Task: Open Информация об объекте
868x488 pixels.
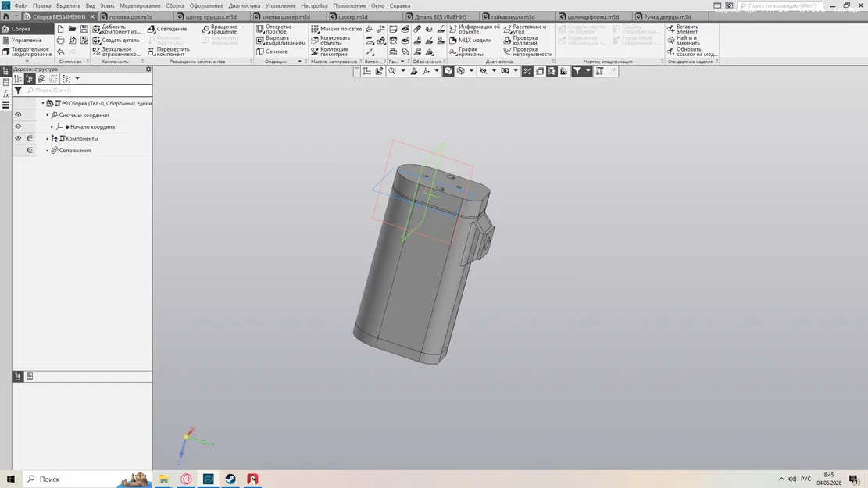Action: tap(474, 29)
